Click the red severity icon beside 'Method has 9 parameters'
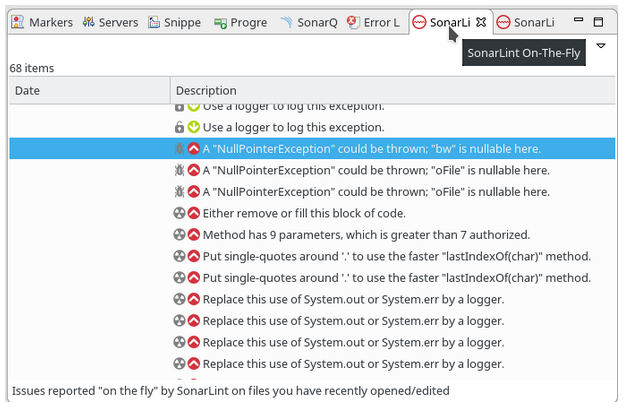The width and height of the screenshot is (625, 410). (194, 235)
